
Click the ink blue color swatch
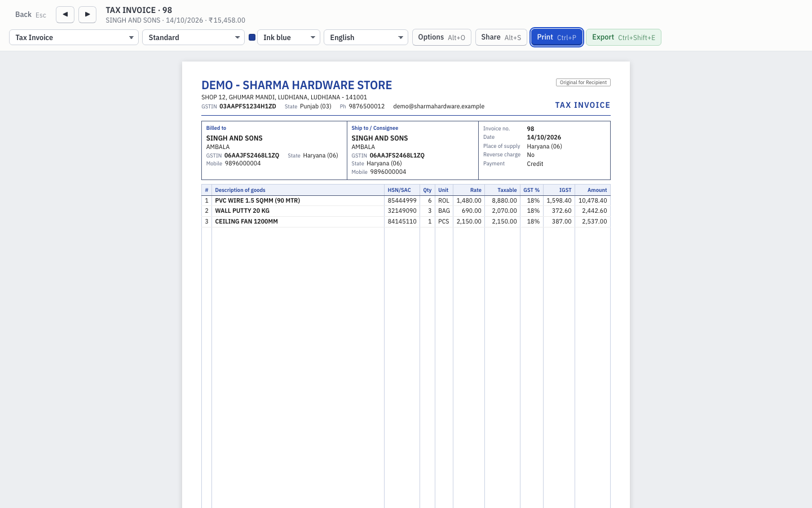pyautogui.click(x=252, y=37)
